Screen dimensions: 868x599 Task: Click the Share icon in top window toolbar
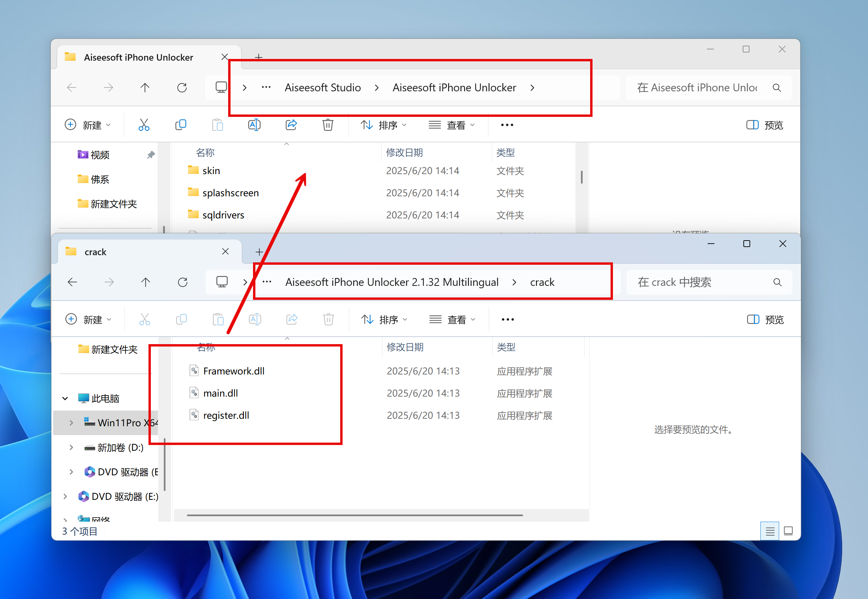coord(291,125)
